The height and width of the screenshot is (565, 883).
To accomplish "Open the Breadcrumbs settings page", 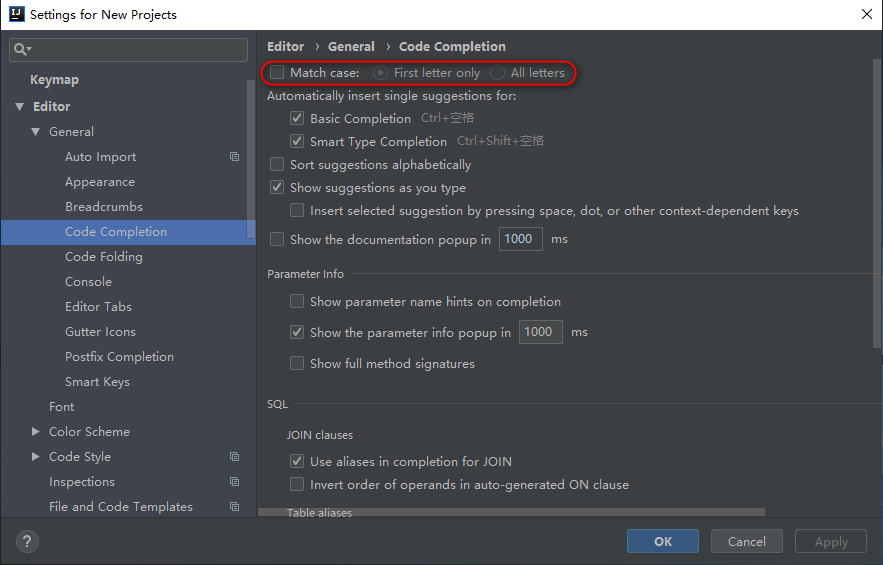I will tap(104, 207).
